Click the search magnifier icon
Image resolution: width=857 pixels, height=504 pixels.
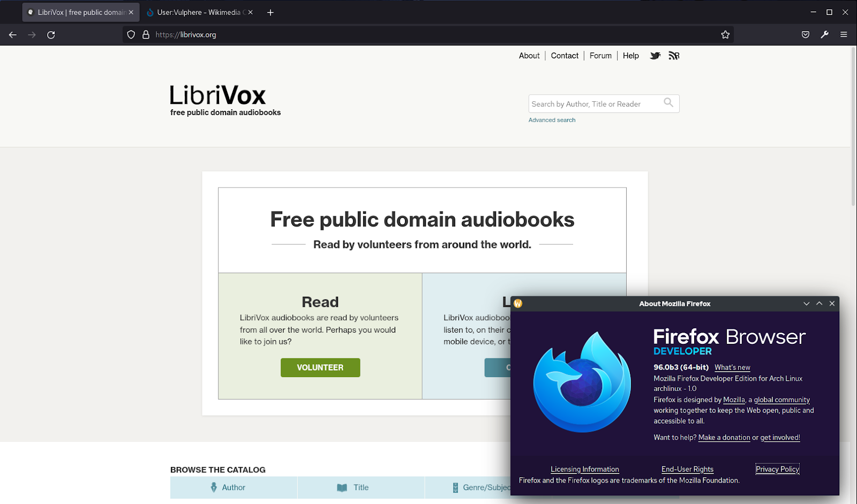668,103
